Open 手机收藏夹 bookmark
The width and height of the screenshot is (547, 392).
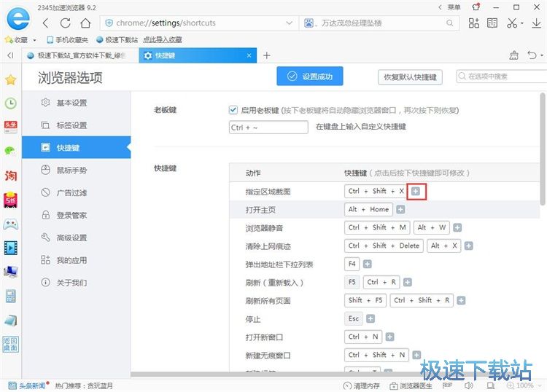tap(67, 40)
